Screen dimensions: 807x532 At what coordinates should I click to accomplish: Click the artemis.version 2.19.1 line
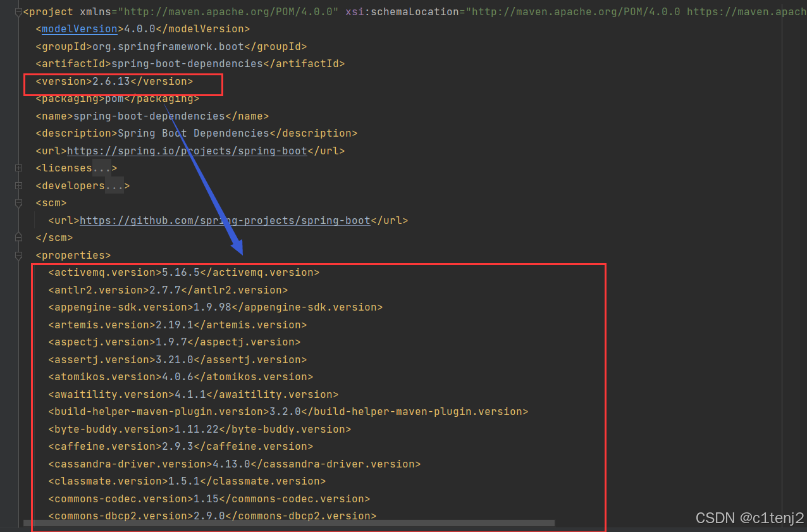click(178, 325)
